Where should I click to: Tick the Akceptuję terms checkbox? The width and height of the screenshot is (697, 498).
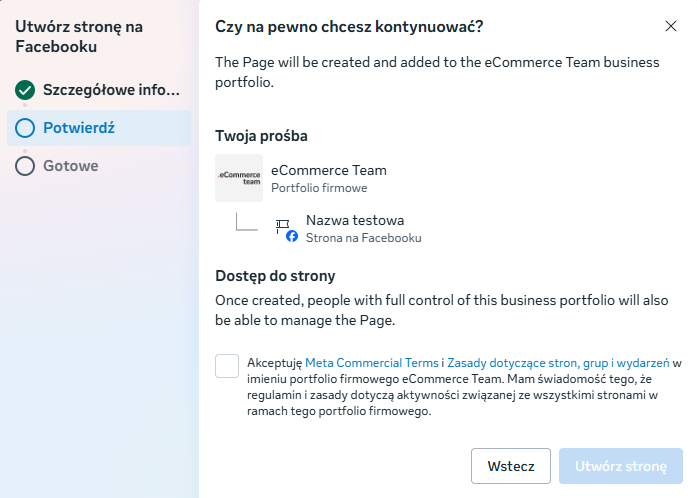coord(227,366)
